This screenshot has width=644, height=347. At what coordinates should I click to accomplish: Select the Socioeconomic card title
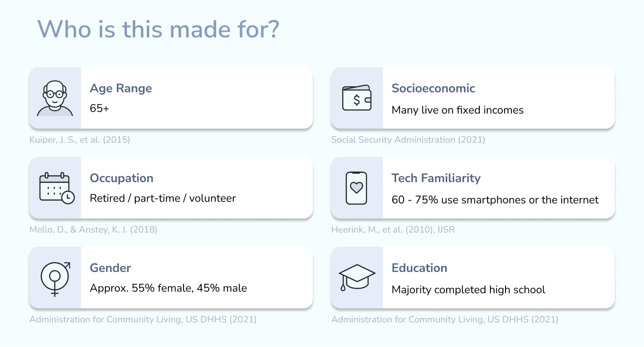tap(433, 88)
